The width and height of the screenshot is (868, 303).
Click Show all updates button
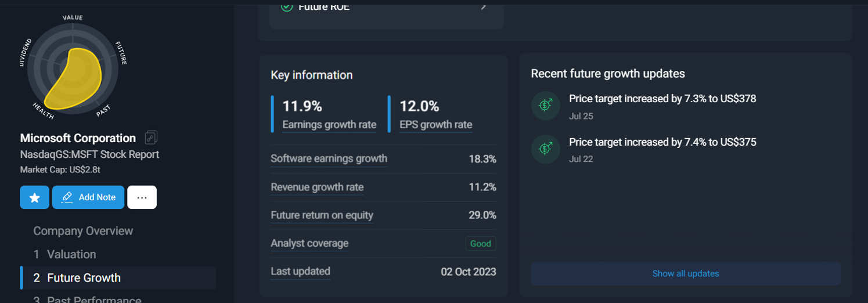686,273
